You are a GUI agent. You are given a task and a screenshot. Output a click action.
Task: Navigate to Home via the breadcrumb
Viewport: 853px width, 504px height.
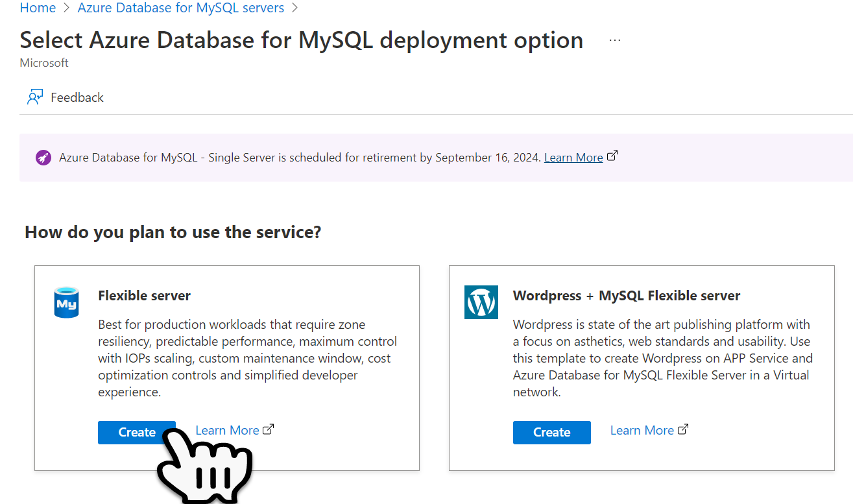(38, 8)
